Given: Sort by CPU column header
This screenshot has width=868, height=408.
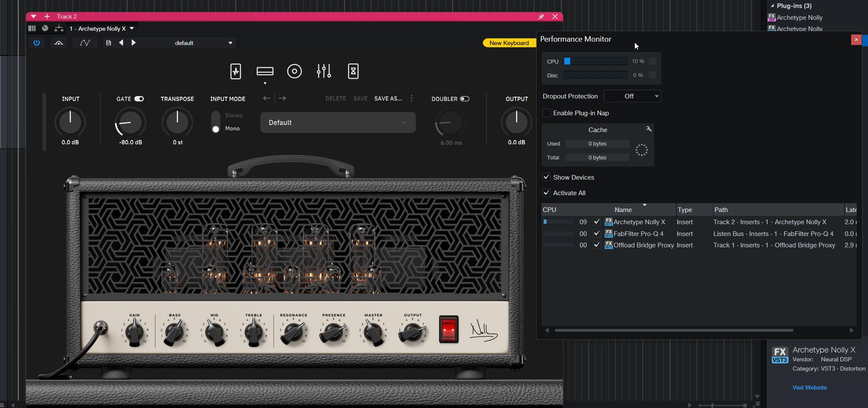Looking at the screenshot, I should click(x=550, y=209).
